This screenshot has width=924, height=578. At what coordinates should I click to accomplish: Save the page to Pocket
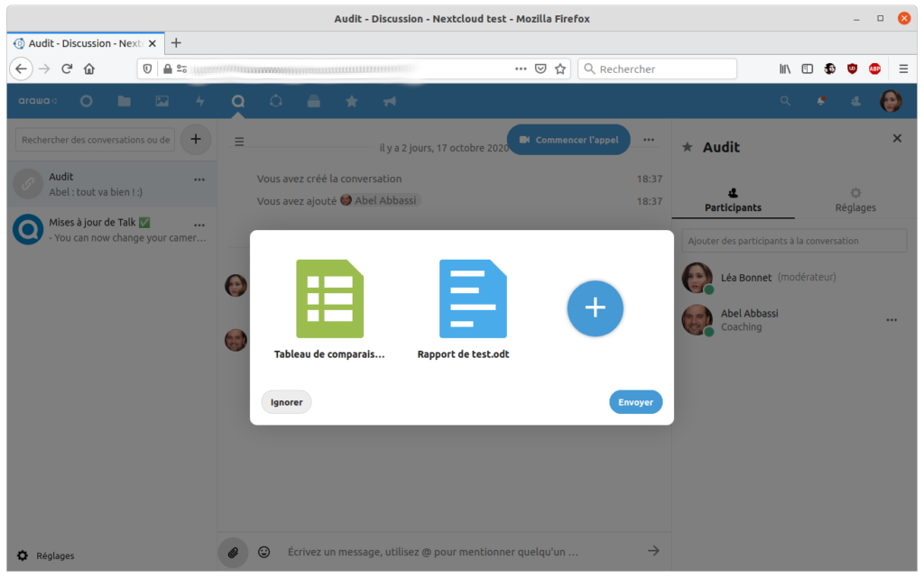pos(541,69)
